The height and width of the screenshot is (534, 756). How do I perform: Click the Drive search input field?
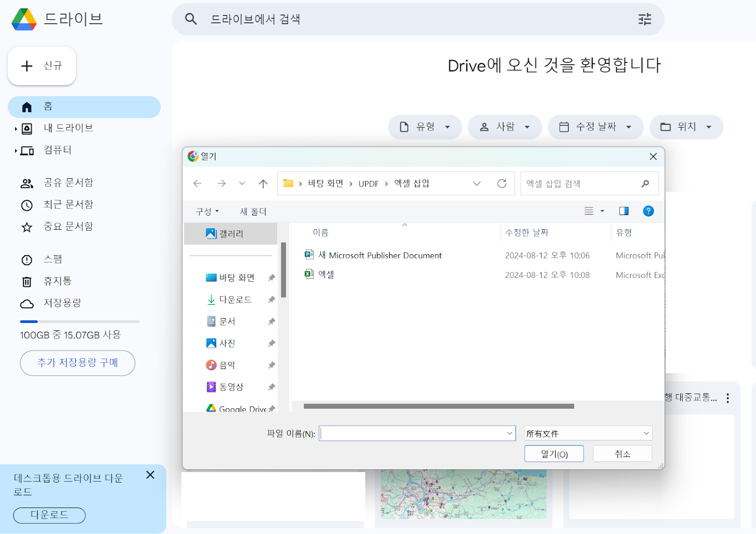tap(418, 19)
